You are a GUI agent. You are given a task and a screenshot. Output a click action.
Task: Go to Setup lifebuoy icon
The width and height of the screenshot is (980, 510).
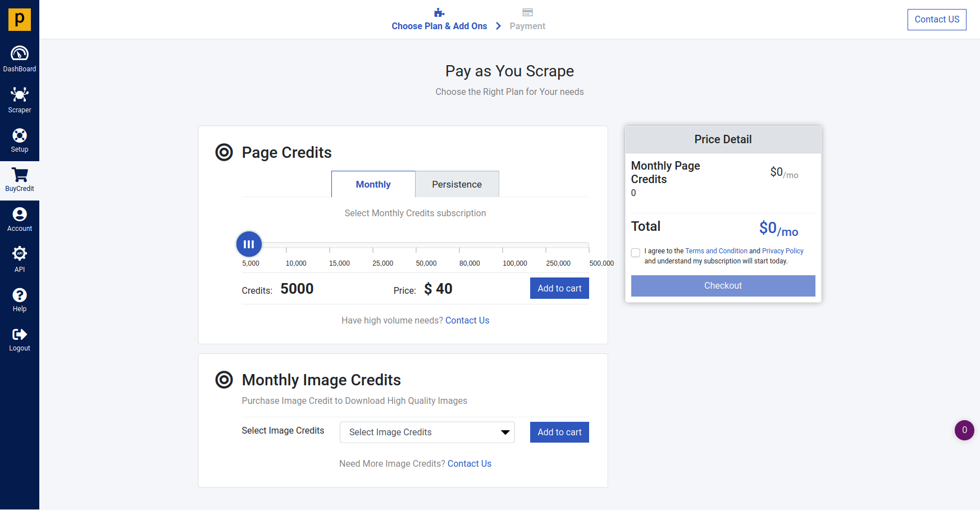pos(20,135)
